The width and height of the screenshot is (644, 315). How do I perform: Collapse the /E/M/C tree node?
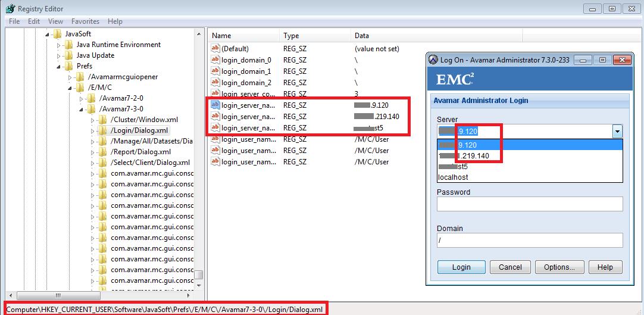(70, 88)
